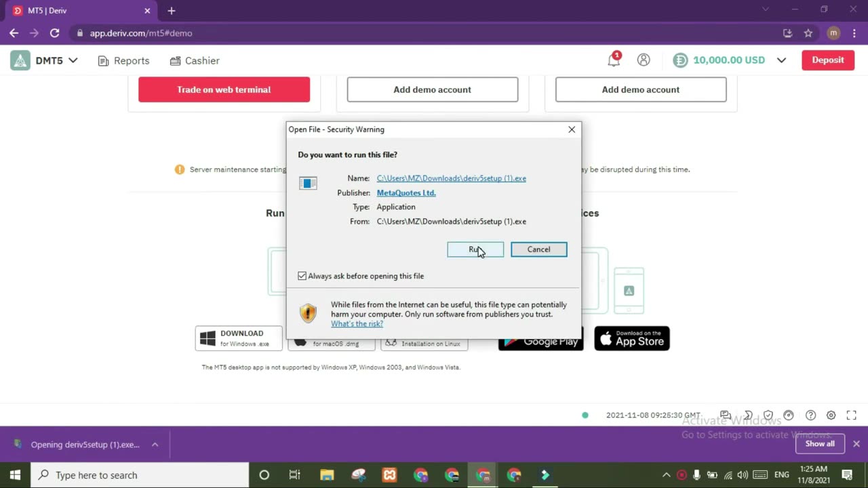Click the red recording tray icon
Image resolution: width=868 pixels, height=488 pixels.
(682, 475)
